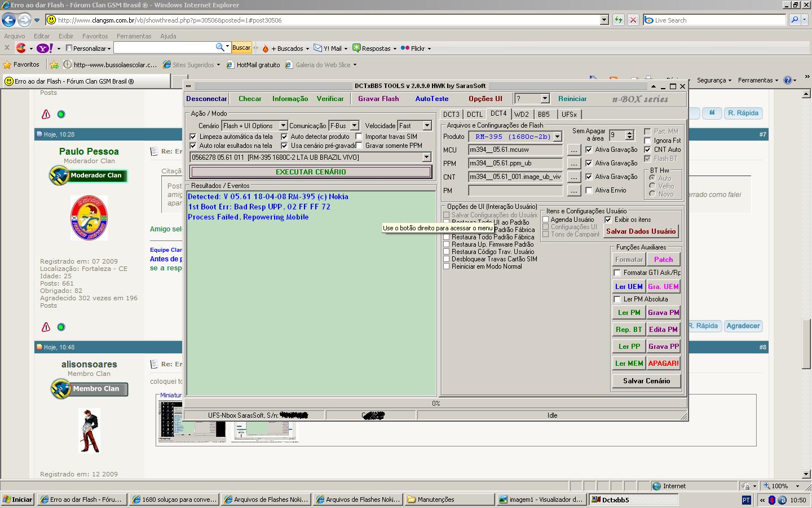Open the question mark dropdown next to Opções UI

545,98
